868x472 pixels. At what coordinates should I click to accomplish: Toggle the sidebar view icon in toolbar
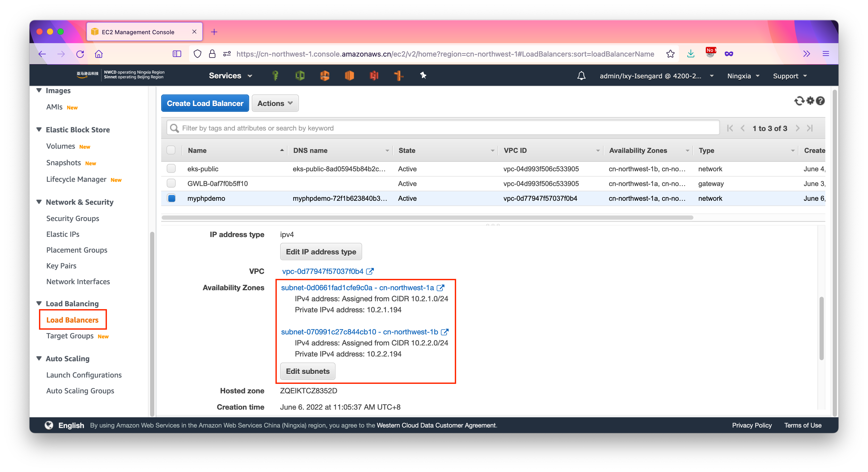tap(177, 54)
